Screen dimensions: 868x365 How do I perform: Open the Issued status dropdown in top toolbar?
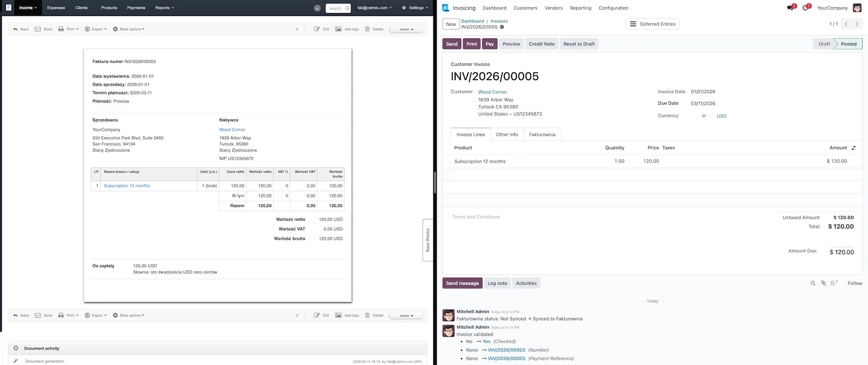coord(406,29)
